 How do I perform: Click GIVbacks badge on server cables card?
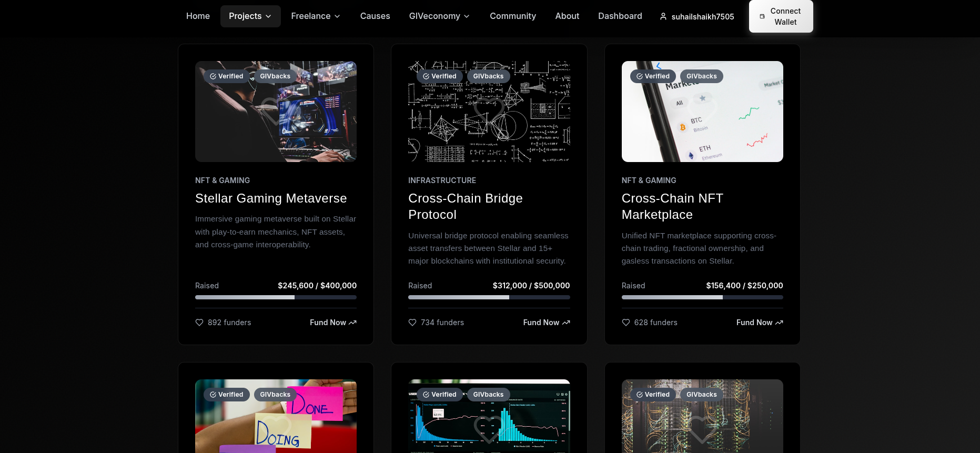(702, 395)
